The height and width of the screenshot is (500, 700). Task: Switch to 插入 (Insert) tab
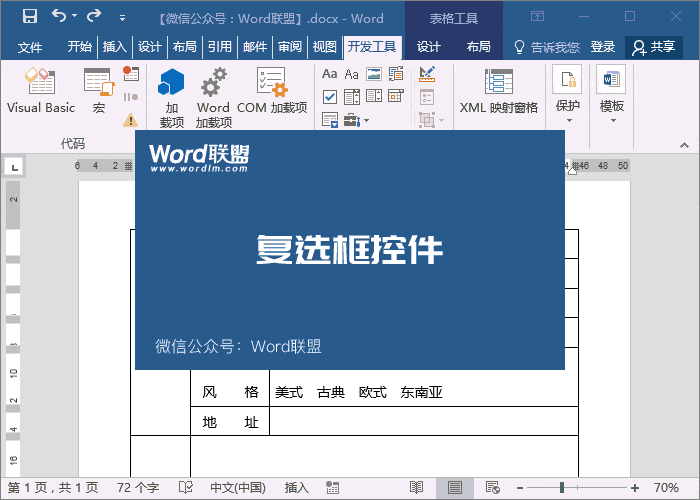pyautogui.click(x=115, y=47)
